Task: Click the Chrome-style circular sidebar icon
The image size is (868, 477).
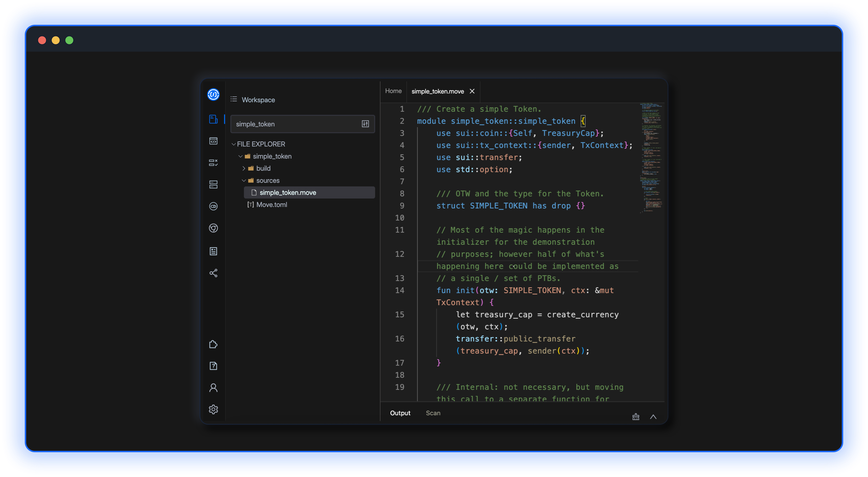Action: pos(213,228)
